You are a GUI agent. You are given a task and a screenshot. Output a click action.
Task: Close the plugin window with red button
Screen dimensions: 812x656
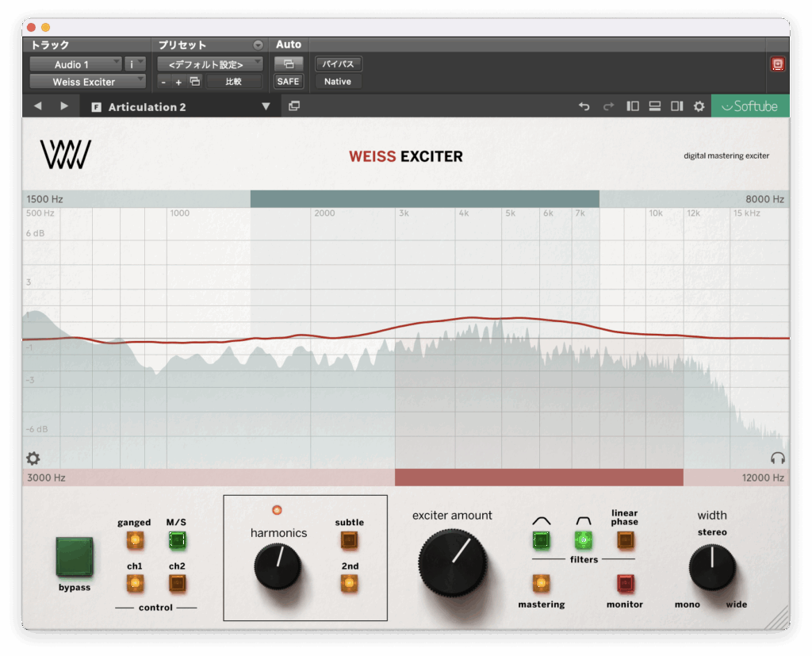point(31,28)
